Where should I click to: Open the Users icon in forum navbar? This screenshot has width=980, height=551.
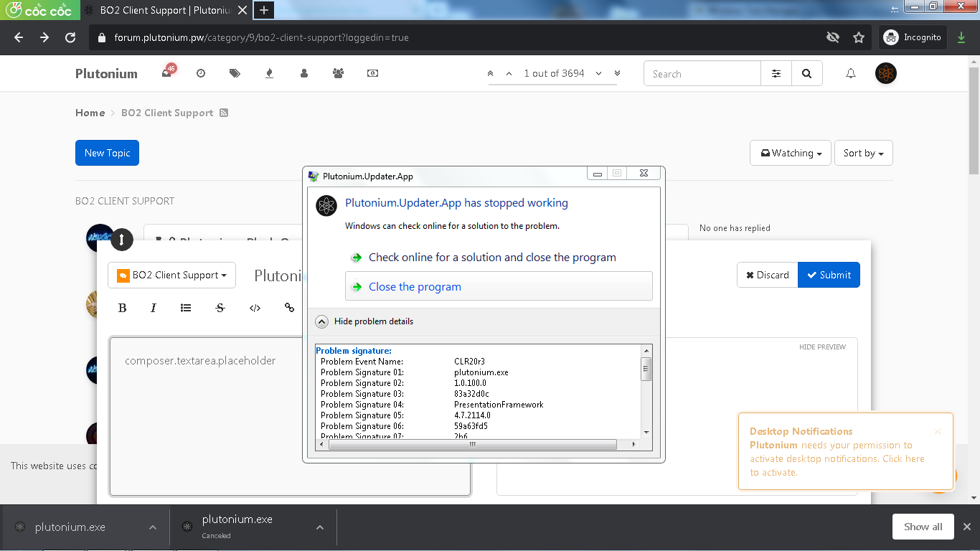304,73
